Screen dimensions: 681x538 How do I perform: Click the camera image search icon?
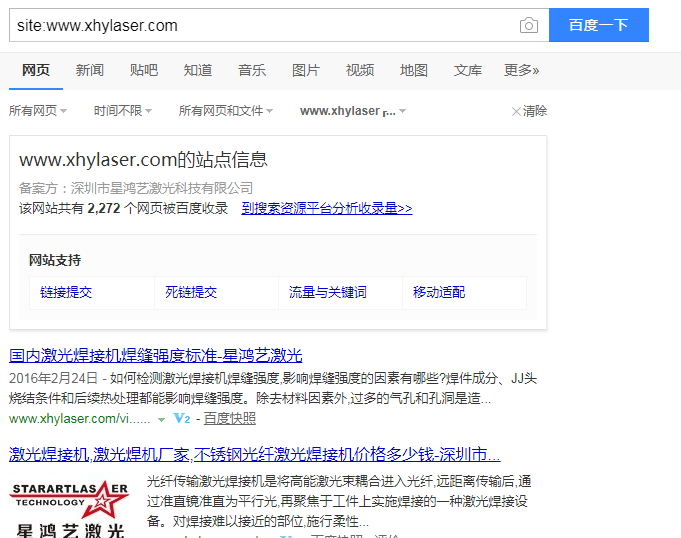[x=528, y=25]
